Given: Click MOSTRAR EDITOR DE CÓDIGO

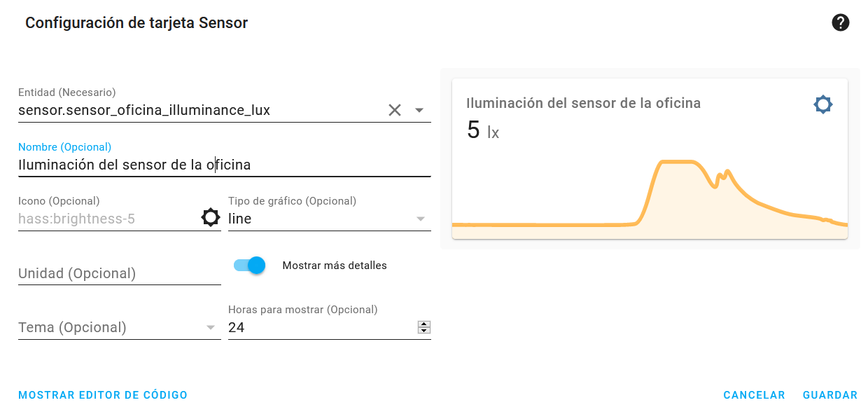Looking at the screenshot, I should (x=103, y=395).
